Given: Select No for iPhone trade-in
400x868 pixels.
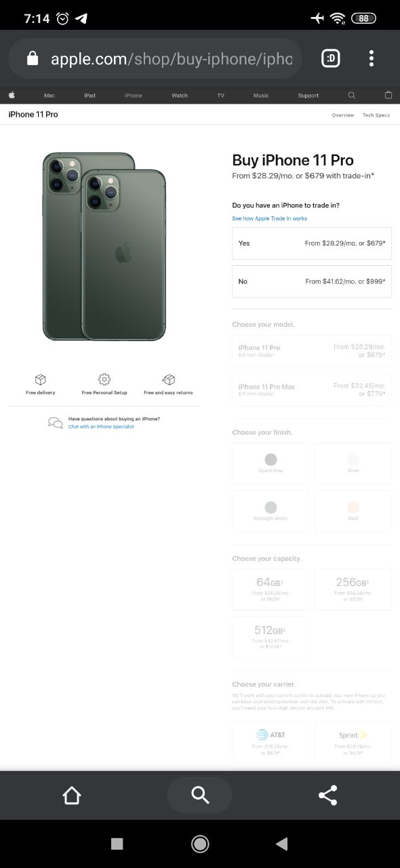Looking at the screenshot, I should tap(312, 281).
